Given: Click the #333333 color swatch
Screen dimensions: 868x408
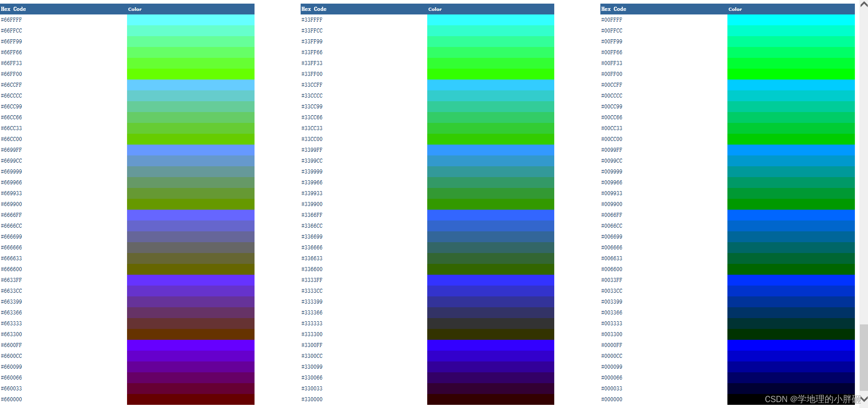Looking at the screenshot, I should tap(491, 324).
